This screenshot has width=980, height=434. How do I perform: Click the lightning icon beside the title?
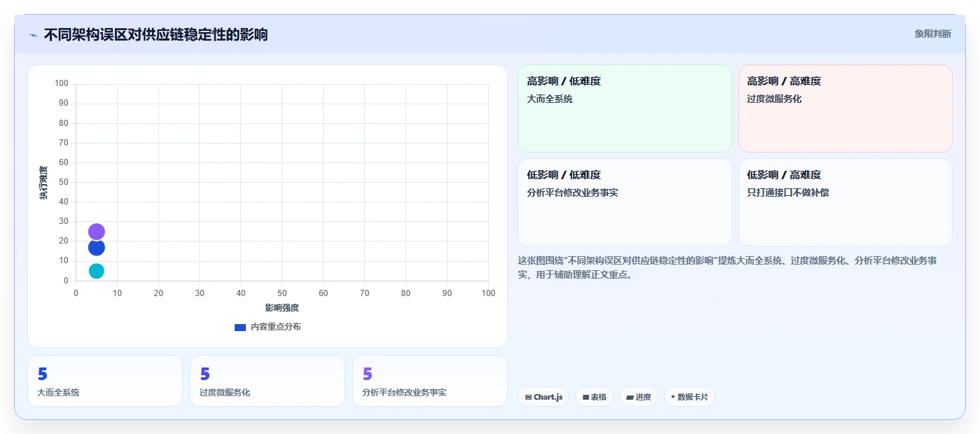pyautogui.click(x=33, y=35)
